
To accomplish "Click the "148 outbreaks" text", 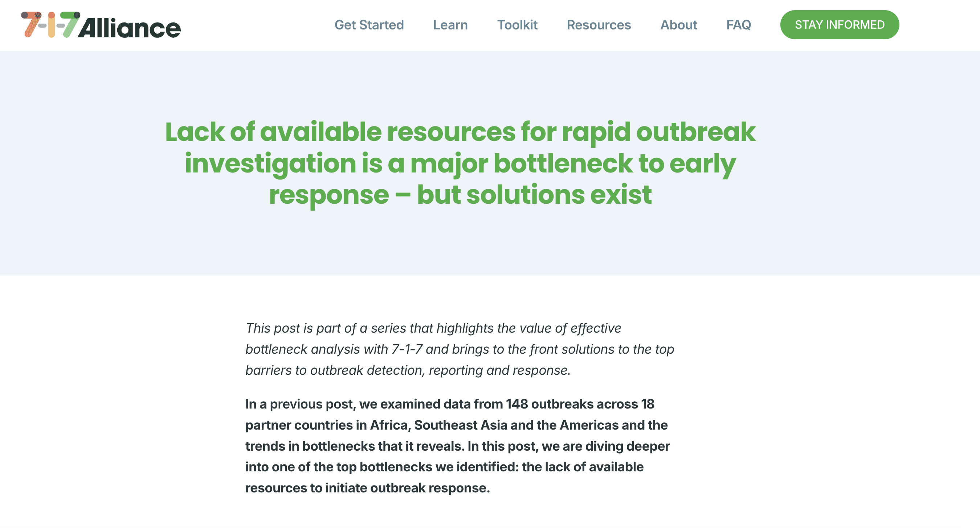I will (551, 404).
